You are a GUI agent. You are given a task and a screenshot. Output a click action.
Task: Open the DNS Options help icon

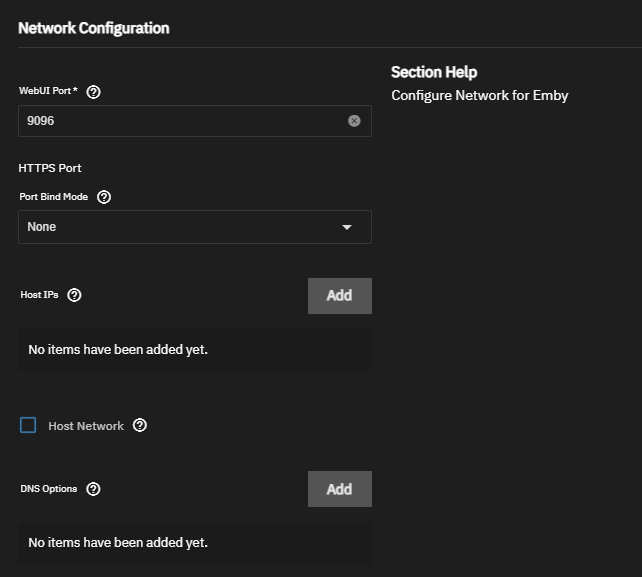pyautogui.click(x=93, y=489)
